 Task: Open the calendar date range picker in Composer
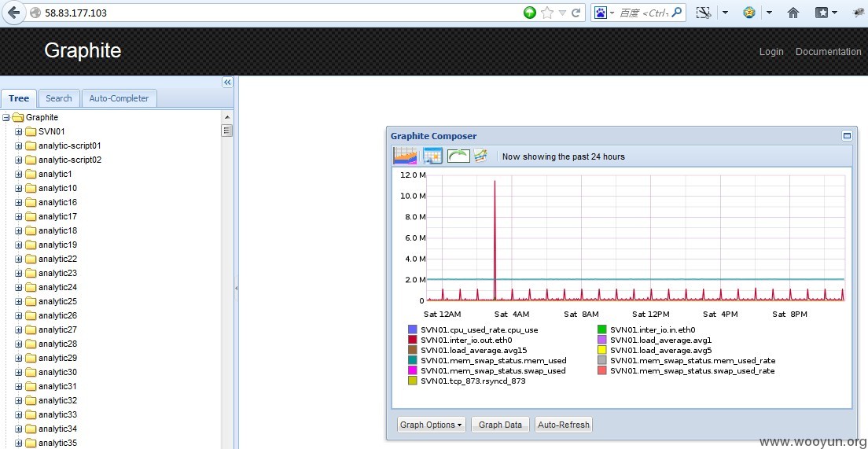point(432,156)
